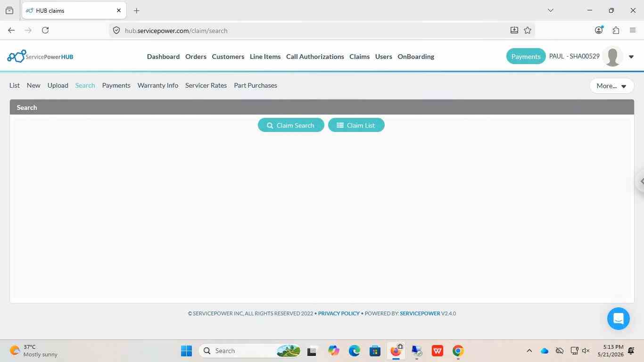Click the Claim Search button
This screenshot has width=644, height=362.
[291, 125]
